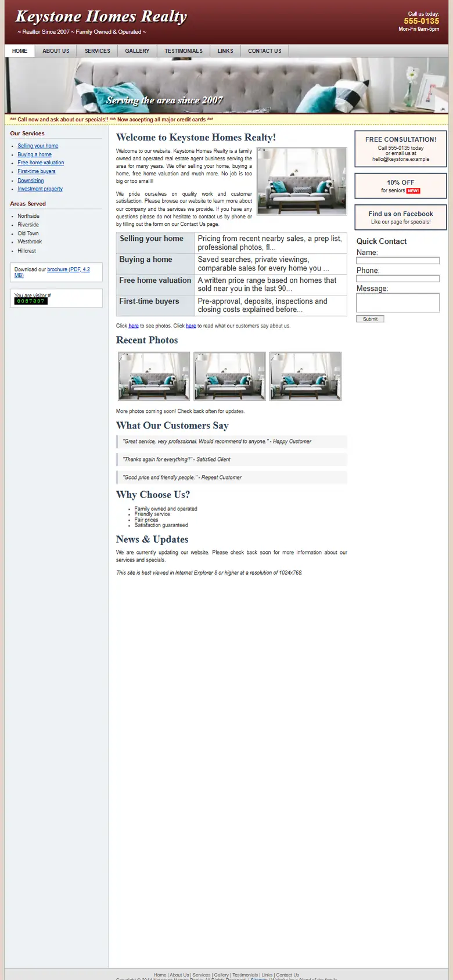Select the Free home valuation table cell
Screen dimensions: 453x980
point(156,285)
